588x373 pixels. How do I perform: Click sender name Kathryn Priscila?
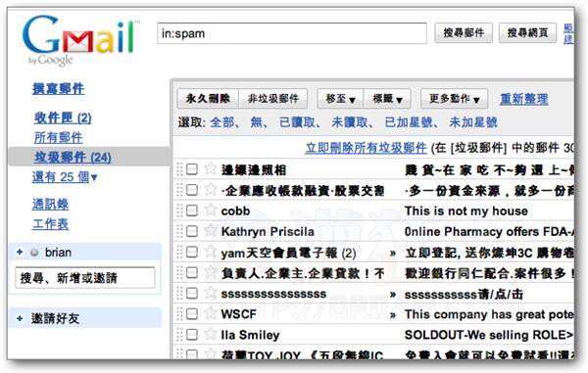(268, 231)
